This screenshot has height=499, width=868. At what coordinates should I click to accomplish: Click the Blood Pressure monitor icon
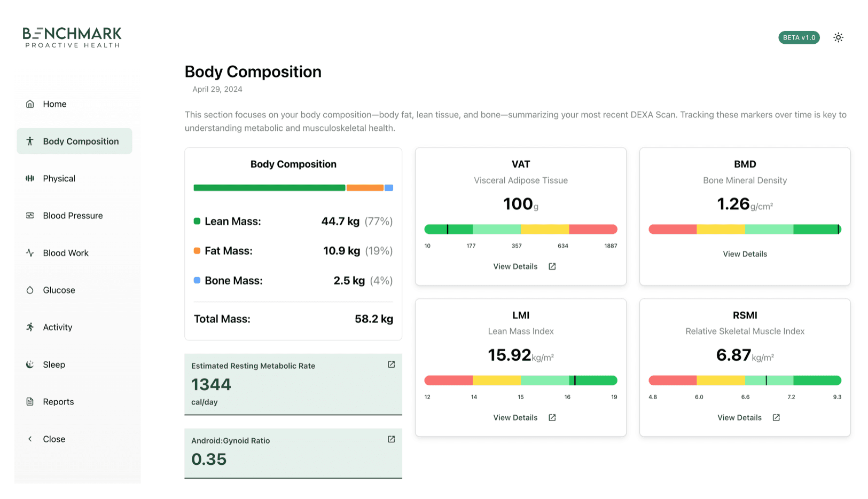tap(30, 216)
